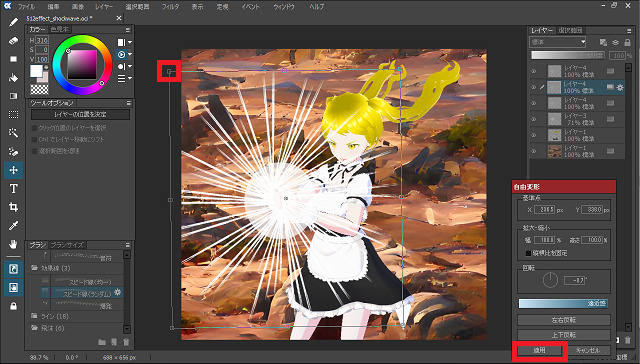Open the フィルタ menu

[170, 7]
